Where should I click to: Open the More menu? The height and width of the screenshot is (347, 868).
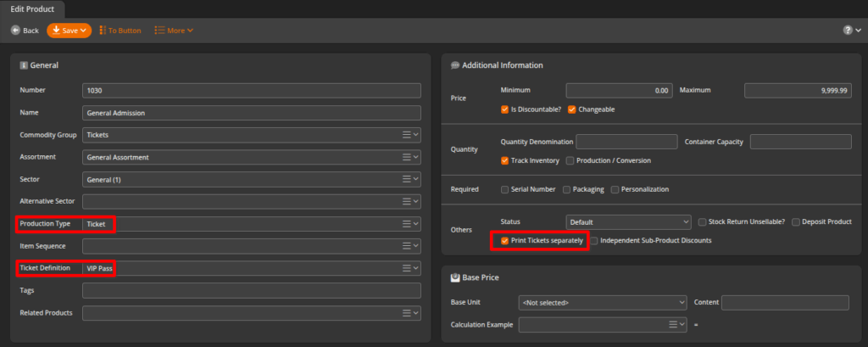(x=174, y=31)
